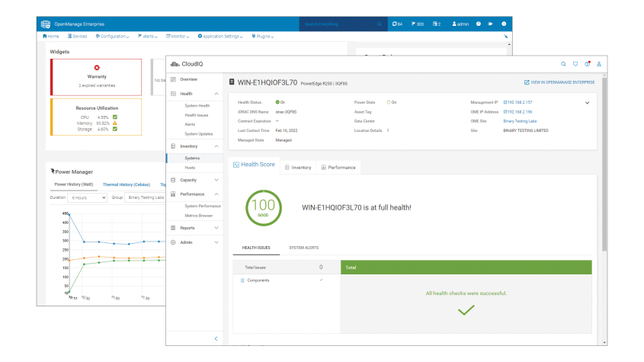
Task: Open the alerts flag counter showing 303
Action: [x=418, y=24]
